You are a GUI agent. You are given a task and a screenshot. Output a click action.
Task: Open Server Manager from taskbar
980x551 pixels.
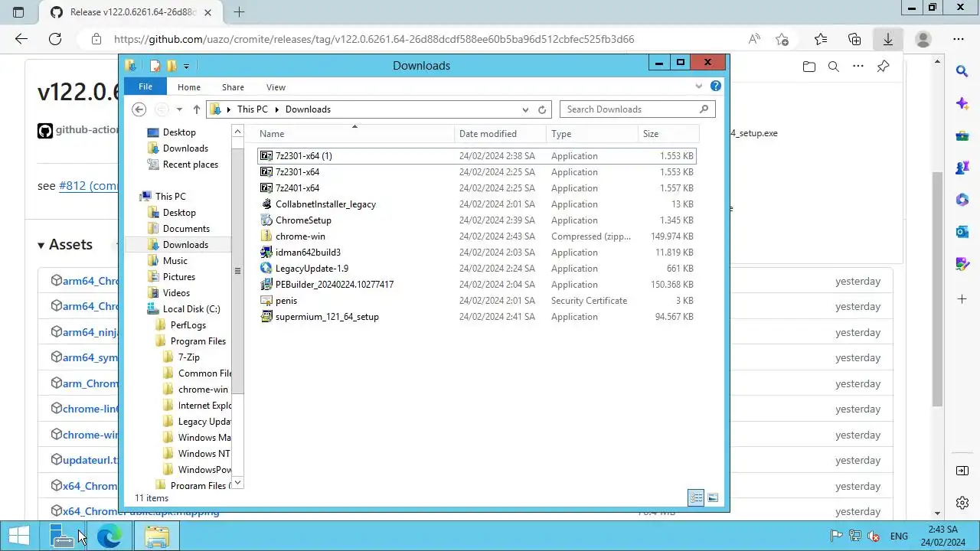63,536
